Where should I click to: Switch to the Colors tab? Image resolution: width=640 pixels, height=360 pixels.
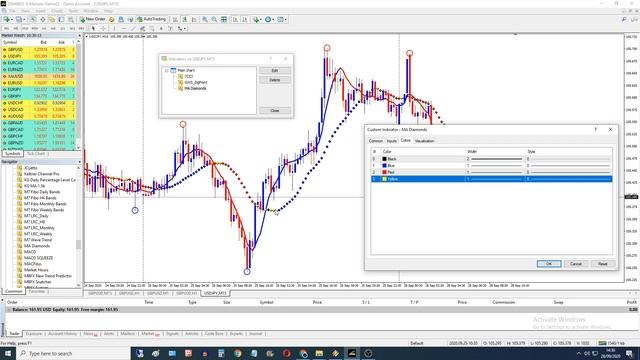(x=405, y=140)
